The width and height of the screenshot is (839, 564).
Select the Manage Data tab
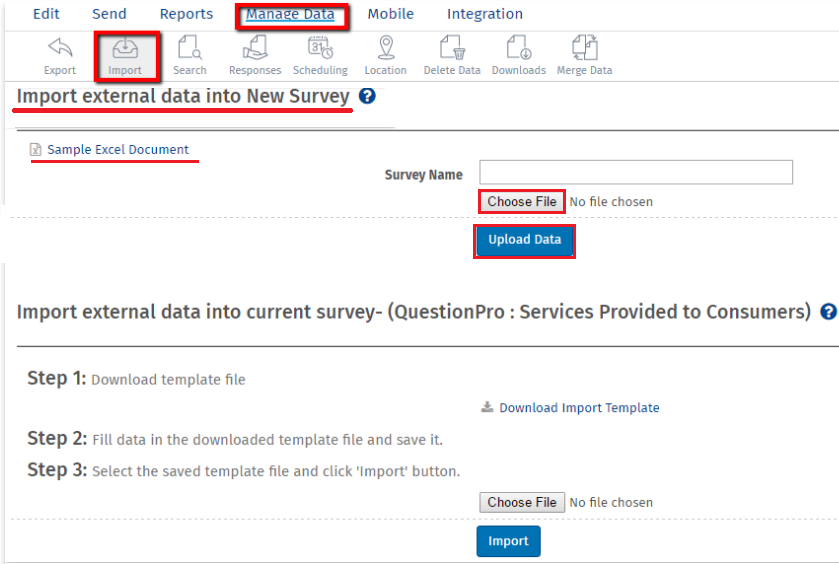[x=290, y=14]
